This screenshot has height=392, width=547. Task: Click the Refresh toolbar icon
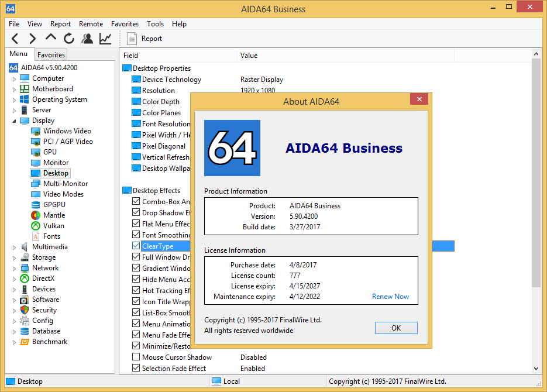(x=69, y=39)
